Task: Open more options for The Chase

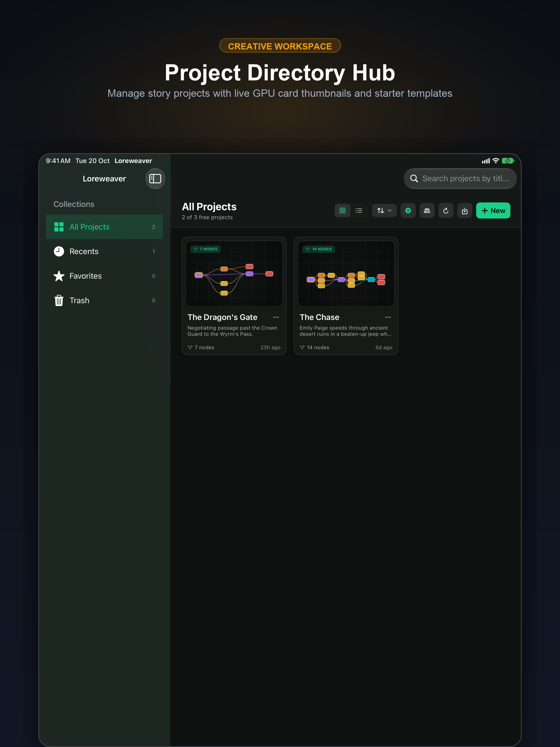Action: click(388, 317)
